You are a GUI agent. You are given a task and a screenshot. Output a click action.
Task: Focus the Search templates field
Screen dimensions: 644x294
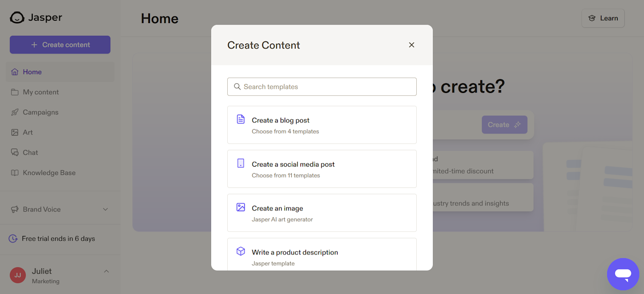(x=322, y=86)
